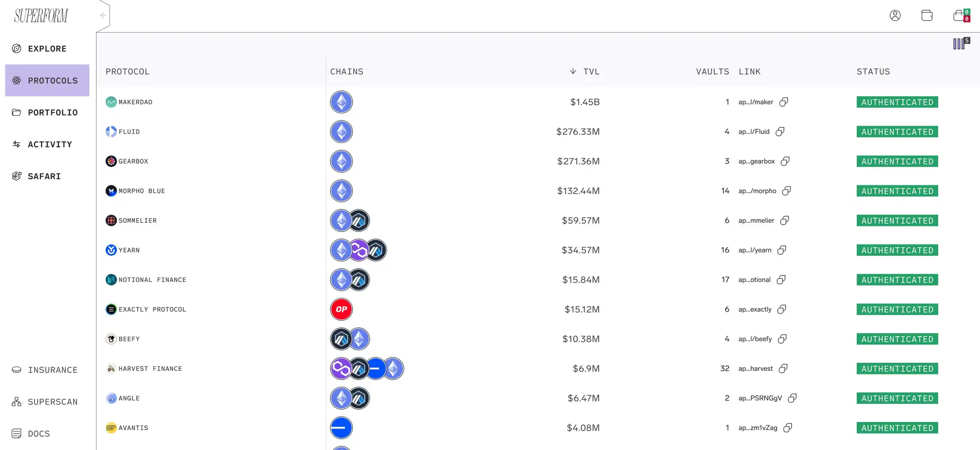
Task: Open the wallet icon in header
Action: coord(927,15)
